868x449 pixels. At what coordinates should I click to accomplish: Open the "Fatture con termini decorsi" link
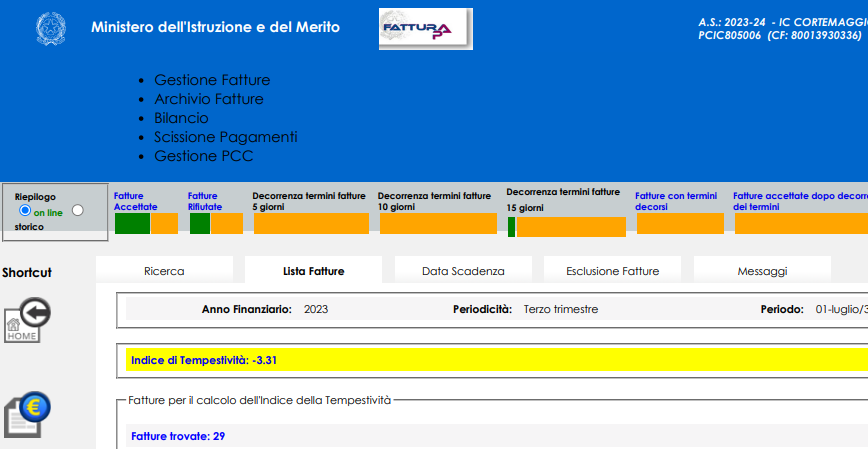click(675, 201)
